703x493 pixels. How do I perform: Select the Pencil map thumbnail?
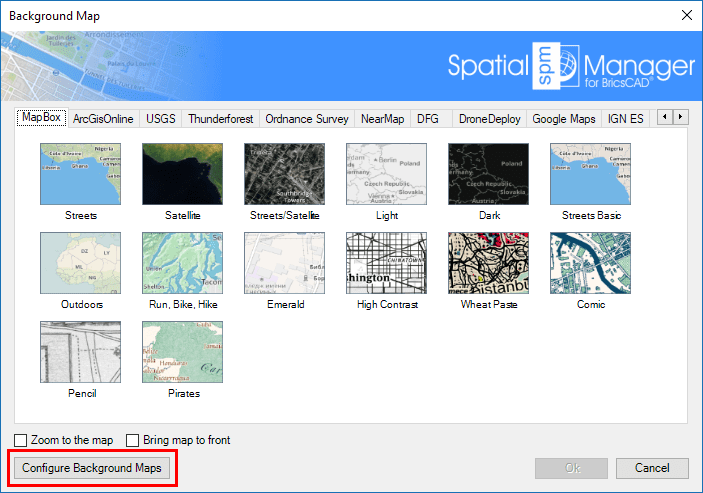pos(80,352)
